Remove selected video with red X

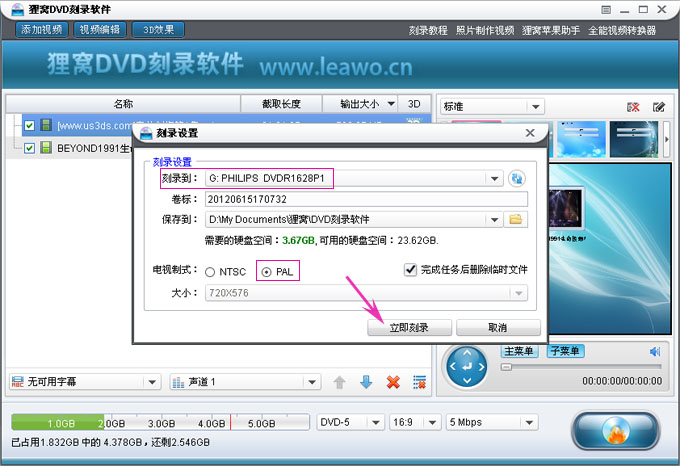pyautogui.click(x=393, y=382)
